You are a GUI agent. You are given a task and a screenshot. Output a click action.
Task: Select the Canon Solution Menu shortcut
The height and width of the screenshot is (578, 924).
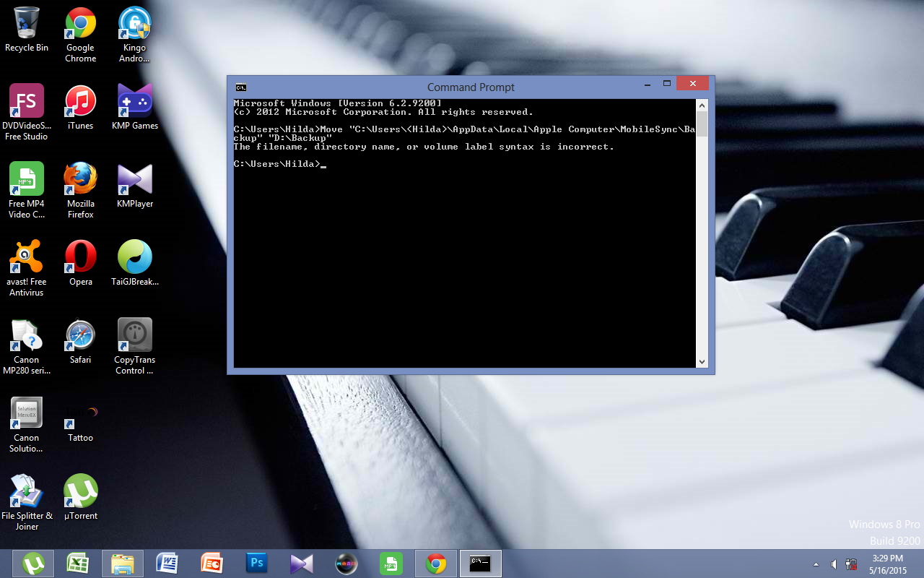point(27,425)
